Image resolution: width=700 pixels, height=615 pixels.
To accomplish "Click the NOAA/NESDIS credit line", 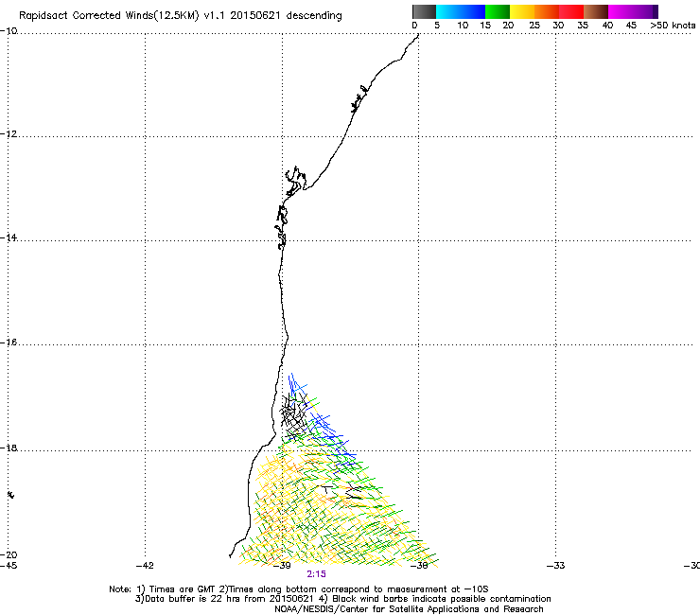I will point(409,609).
